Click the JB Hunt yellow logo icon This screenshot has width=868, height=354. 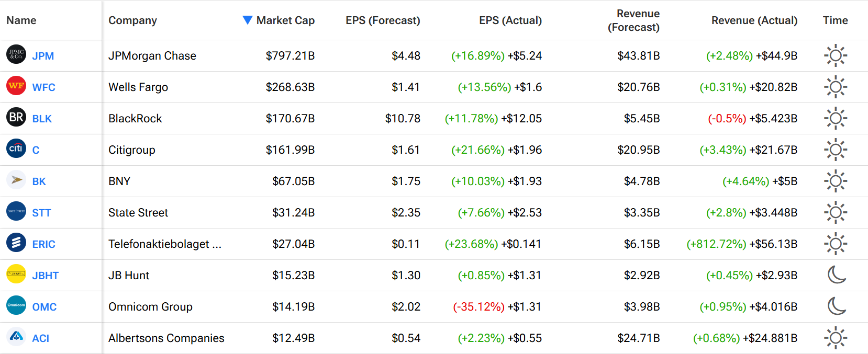point(16,274)
